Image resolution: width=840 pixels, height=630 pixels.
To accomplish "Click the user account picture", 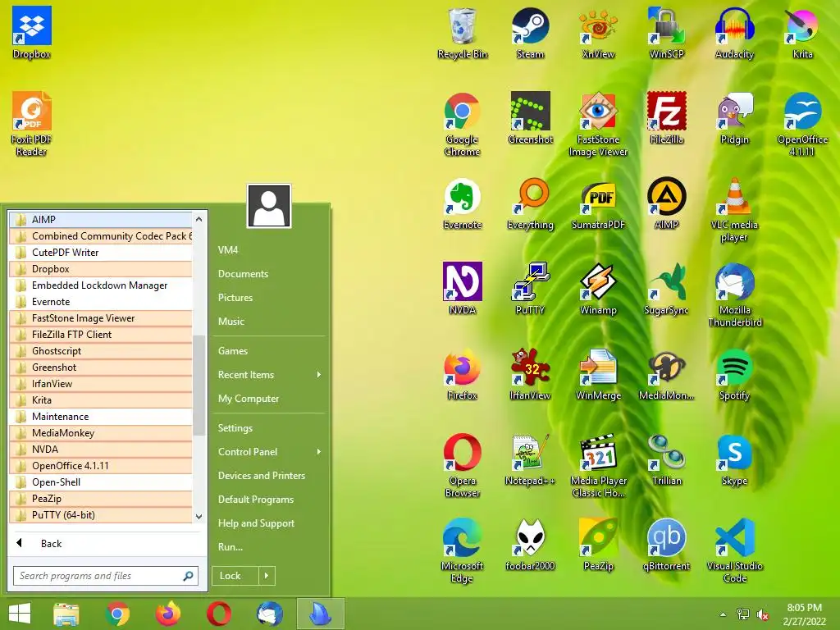I will (269, 206).
